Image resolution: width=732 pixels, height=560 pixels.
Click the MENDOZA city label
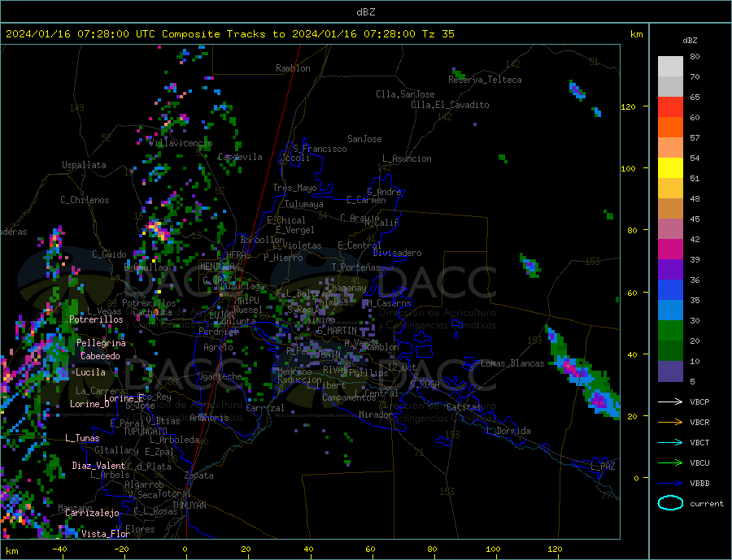click(219, 267)
